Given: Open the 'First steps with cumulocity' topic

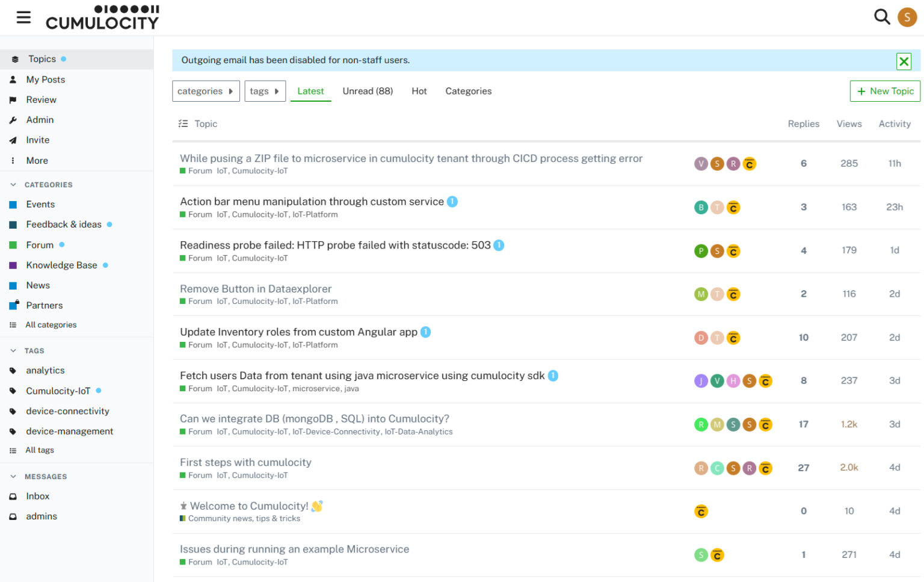Looking at the screenshot, I should click(245, 462).
